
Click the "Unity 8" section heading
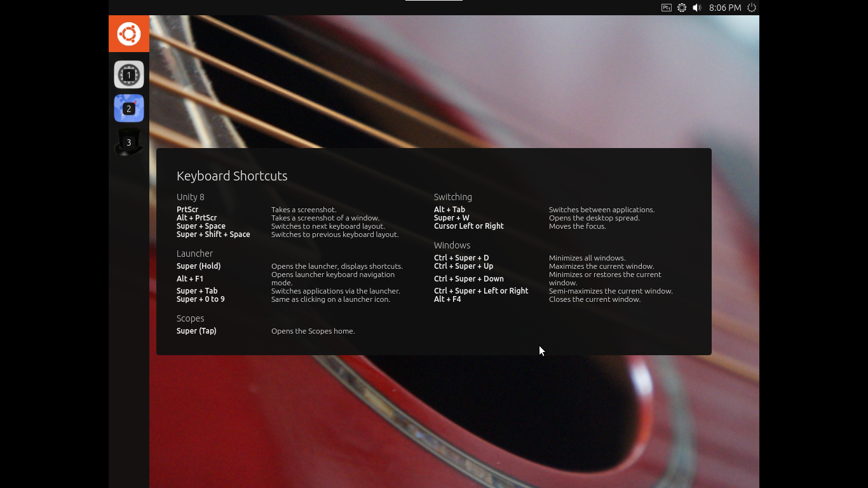191,197
